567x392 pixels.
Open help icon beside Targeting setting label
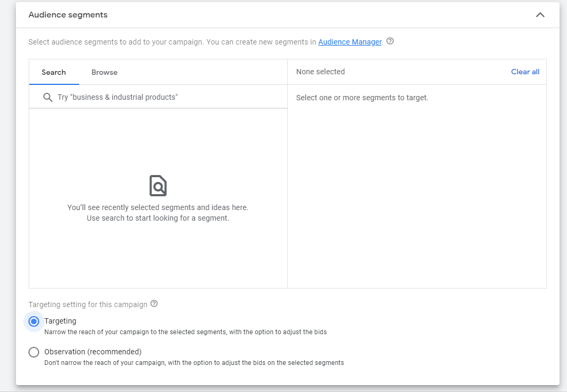pos(154,303)
